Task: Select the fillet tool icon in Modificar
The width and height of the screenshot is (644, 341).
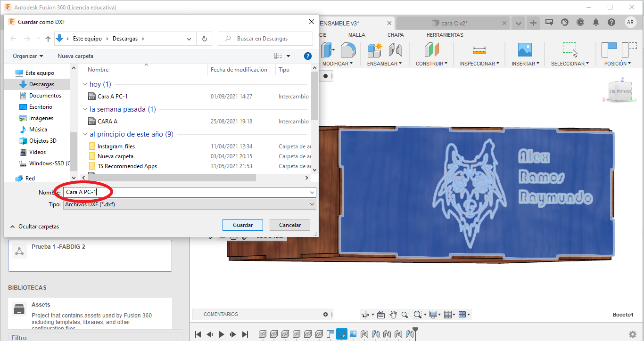Action: click(348, 50)
